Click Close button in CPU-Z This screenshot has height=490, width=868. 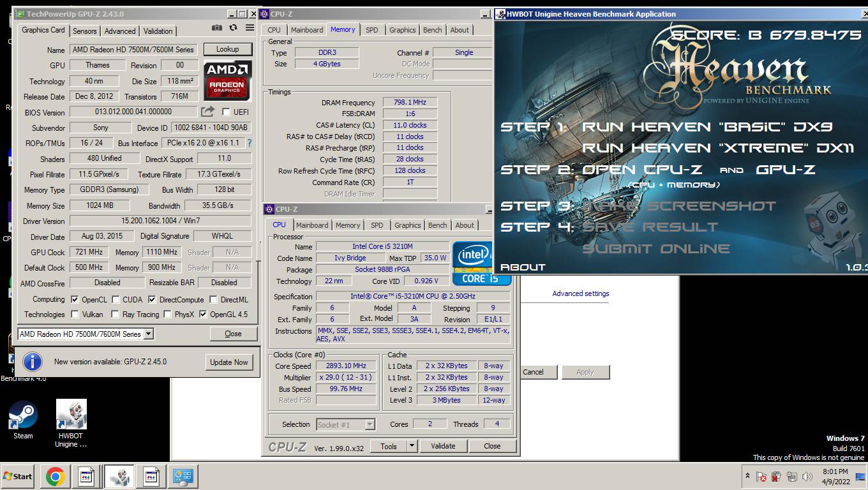[492, 446]
